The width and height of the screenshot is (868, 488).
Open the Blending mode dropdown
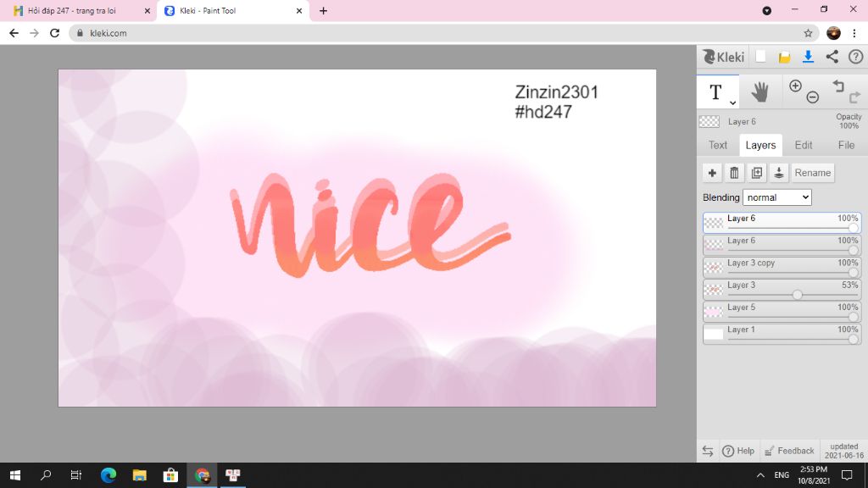click(776, 197)
